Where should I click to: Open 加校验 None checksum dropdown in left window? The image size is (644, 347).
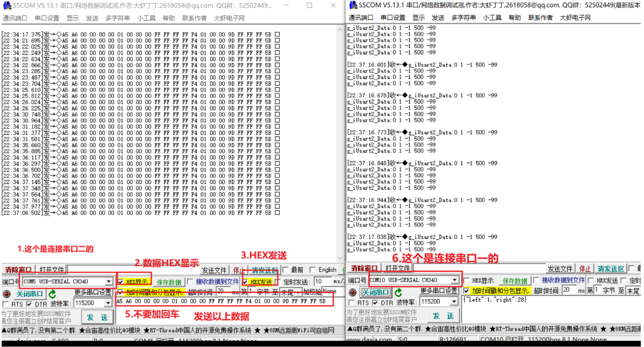(332, 291)
